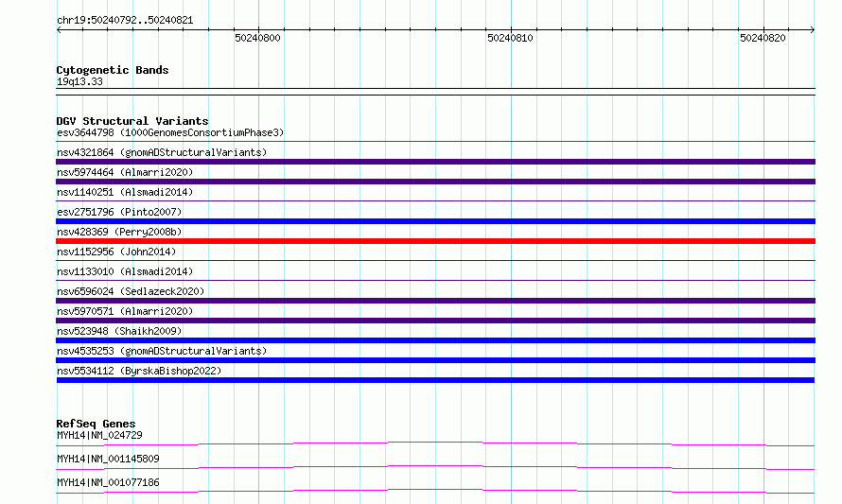Select variant label nsv1133010 (Alsmadi2014)
This screenshot has width=842, height=504.
coord(125,271)
